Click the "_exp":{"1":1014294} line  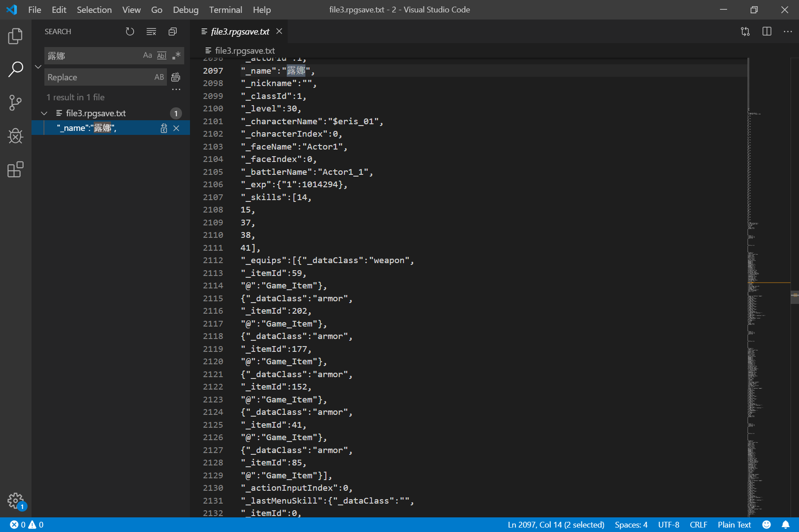294,185
